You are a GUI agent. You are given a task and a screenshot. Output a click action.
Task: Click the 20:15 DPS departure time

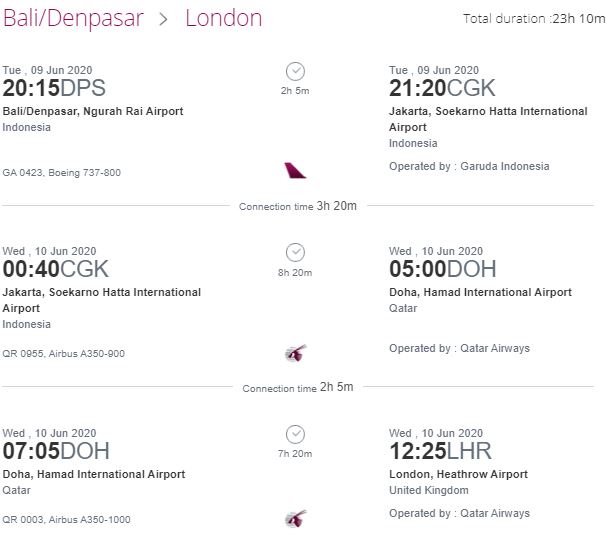click(54, 88)
